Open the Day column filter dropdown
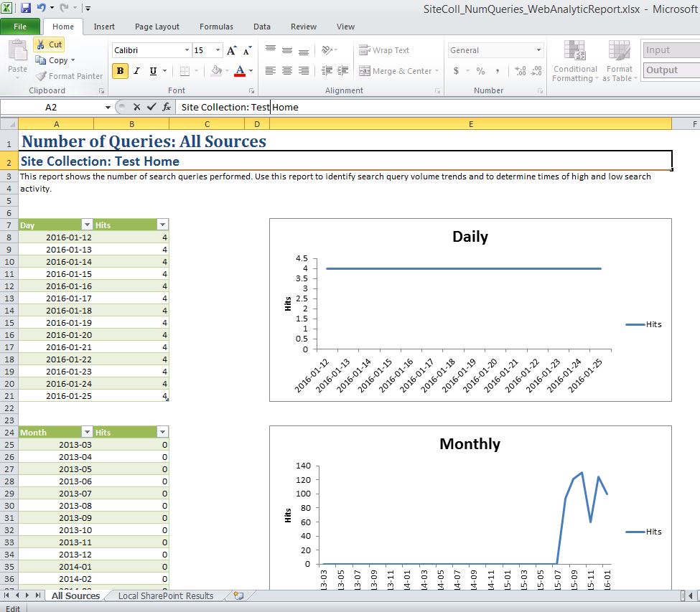The image size is (700, 612). pyautogui.click(x=87, y=225)
